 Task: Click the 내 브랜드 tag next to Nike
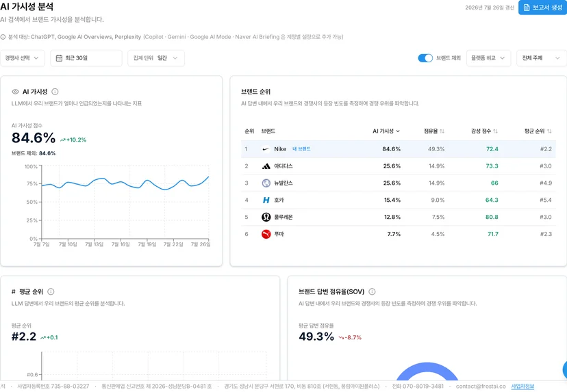click(301, 149)
